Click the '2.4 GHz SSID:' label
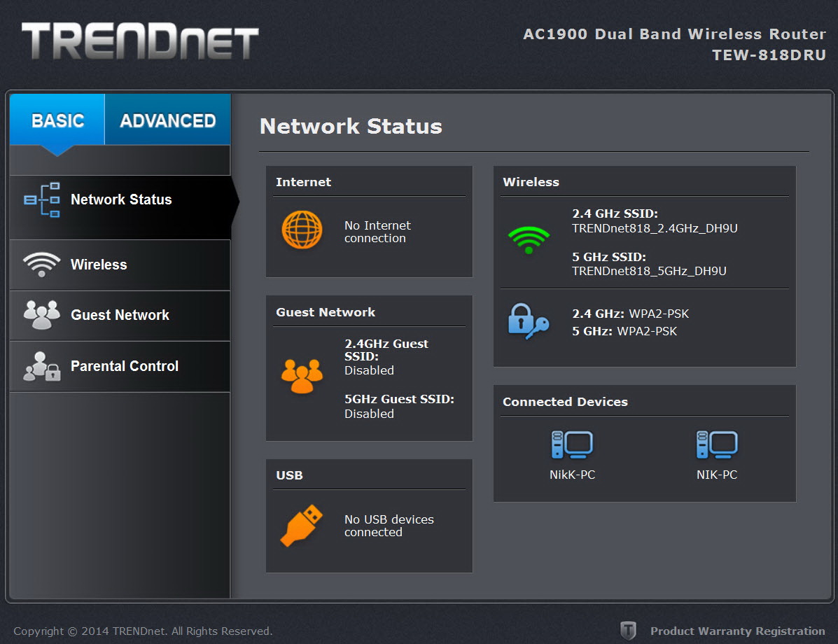The width and height of the screenshot is (838, 644). tap(615, 213)
